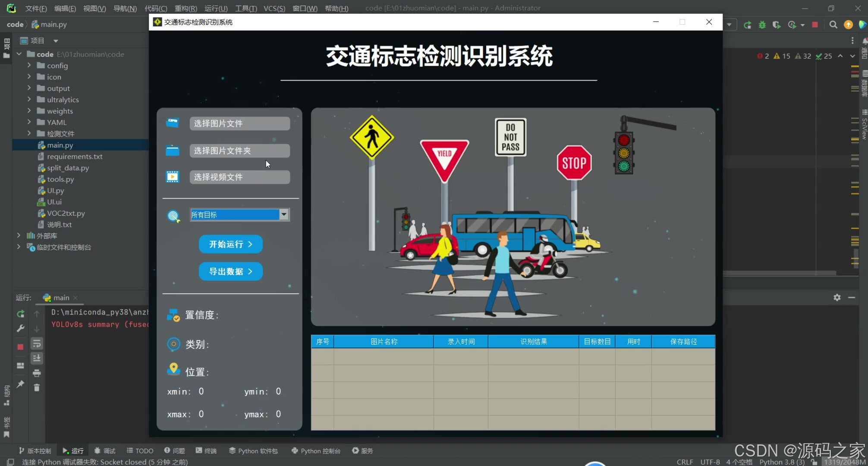Toggle soft-wrap in the Run console
The image size is (868, 466).
pyautogui.click(x=37, y=343)
